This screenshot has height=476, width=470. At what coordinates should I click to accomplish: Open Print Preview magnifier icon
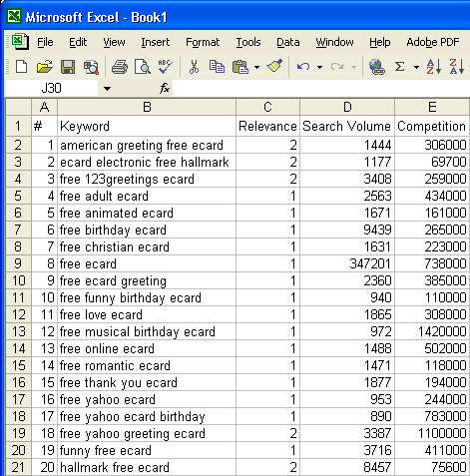pyautogui.click(x=143, y=67)
